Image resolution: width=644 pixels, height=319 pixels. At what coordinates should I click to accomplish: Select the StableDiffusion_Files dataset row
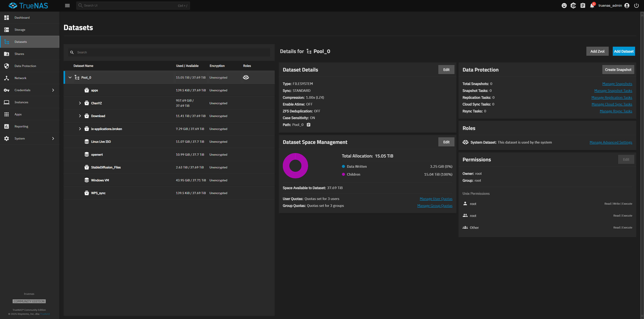[x=169, y=167]
